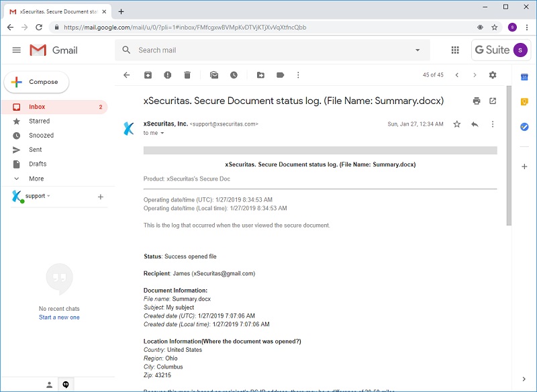Go back in browser history
537x392 pixels.
(x=10, y=28)
